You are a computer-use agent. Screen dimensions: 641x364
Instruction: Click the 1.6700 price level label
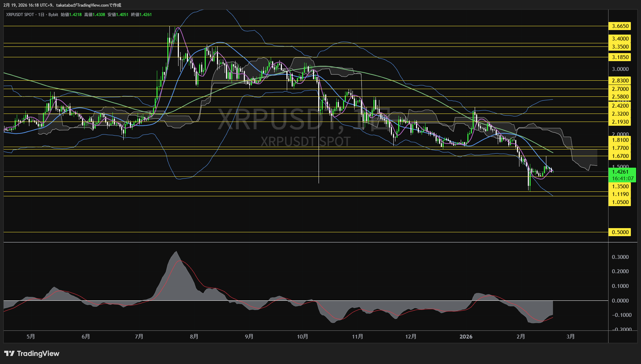click(x=620, y=156)
